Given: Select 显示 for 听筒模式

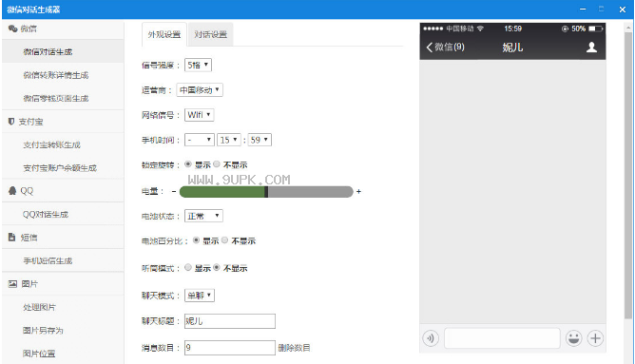Looking at the screenshot, I should [x=188, y=267].
